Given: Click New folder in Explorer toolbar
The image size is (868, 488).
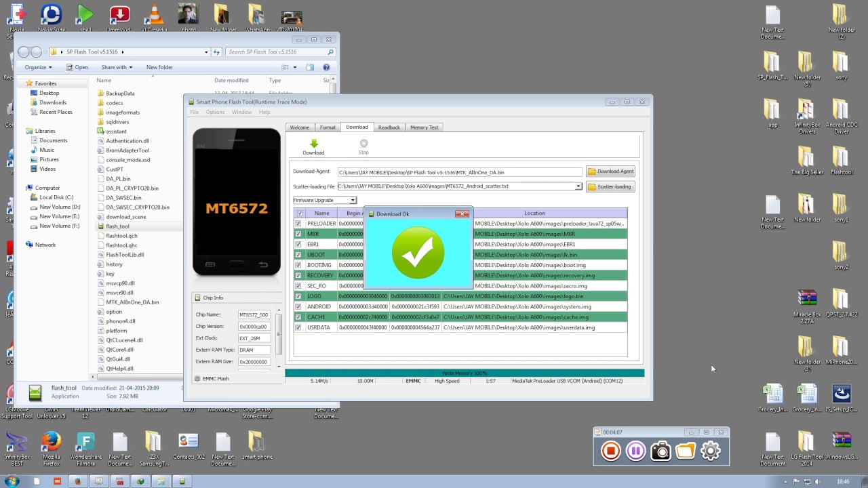Looking at the screenshot, I should pos(159,67).
